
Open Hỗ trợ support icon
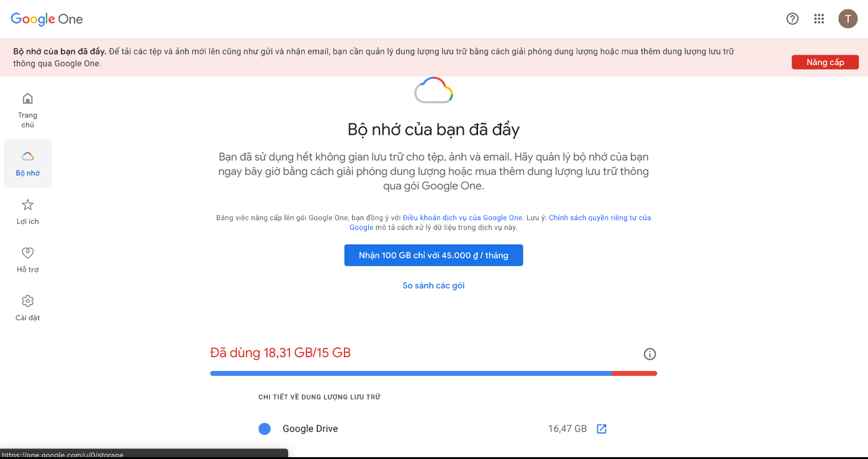pos(28,253)
